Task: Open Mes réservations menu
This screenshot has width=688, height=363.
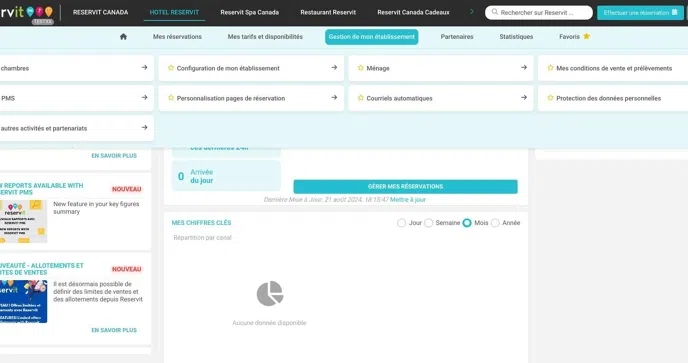Action: click(x=177, y=37)
